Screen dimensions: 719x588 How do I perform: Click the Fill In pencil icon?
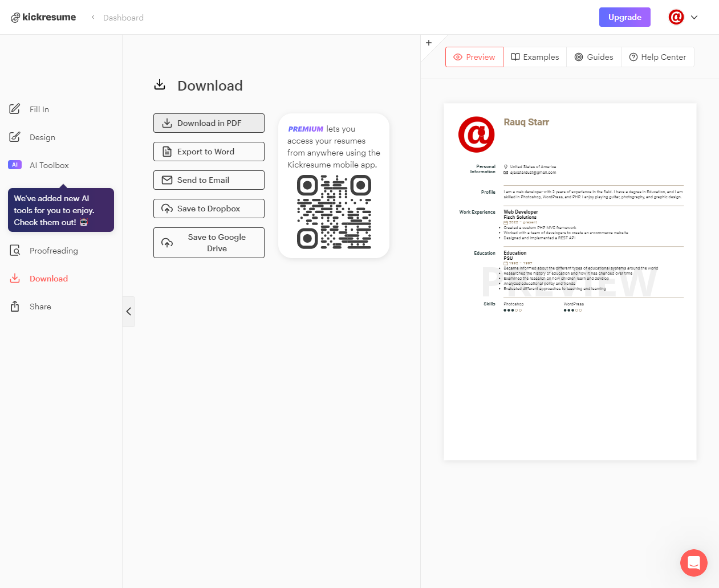click(15, 109)
